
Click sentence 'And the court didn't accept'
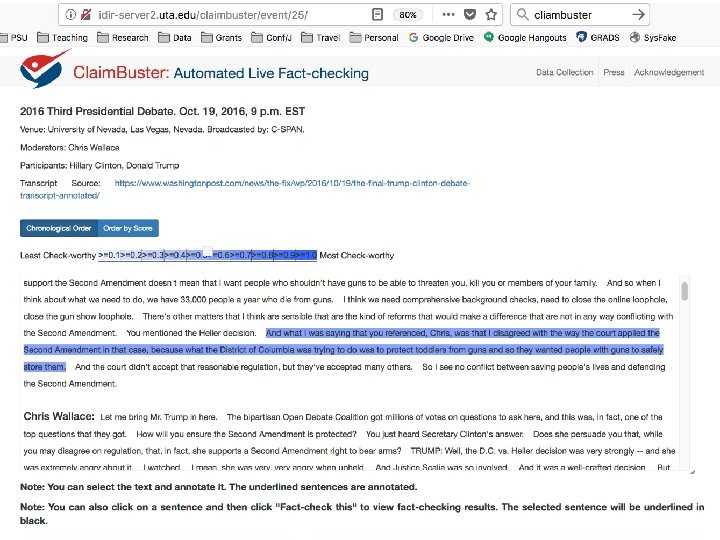pos(243,367)
